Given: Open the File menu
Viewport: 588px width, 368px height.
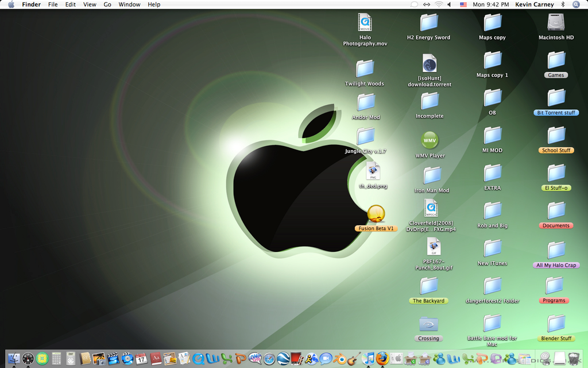Looking at the screenshot, I should (x=53, y=5).
